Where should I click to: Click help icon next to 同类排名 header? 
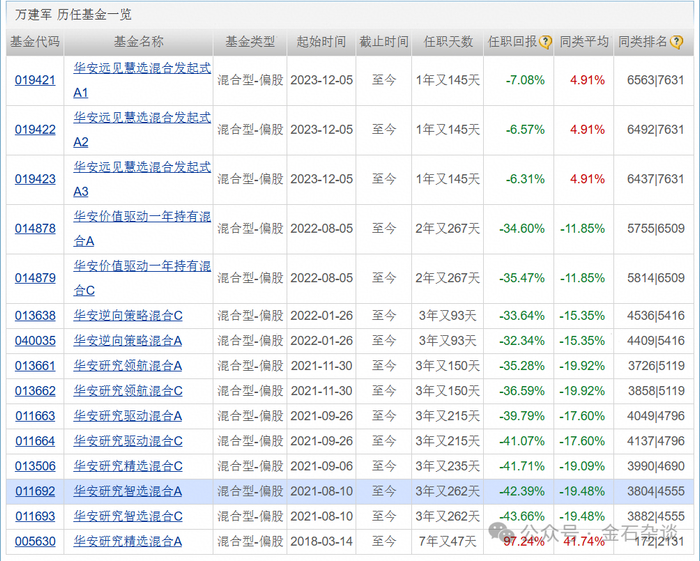[x=676, y=42]
